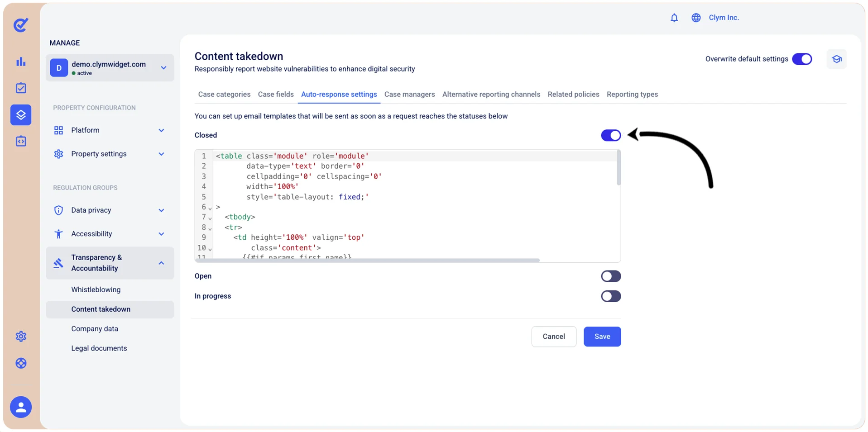
Task: Expand the Data privacy chevron
Action: [161, 210]
